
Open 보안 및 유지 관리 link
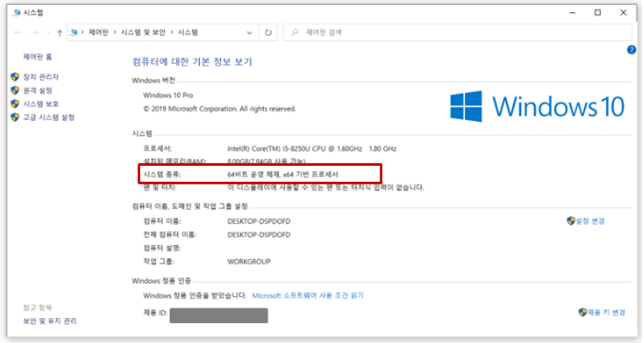50,321
